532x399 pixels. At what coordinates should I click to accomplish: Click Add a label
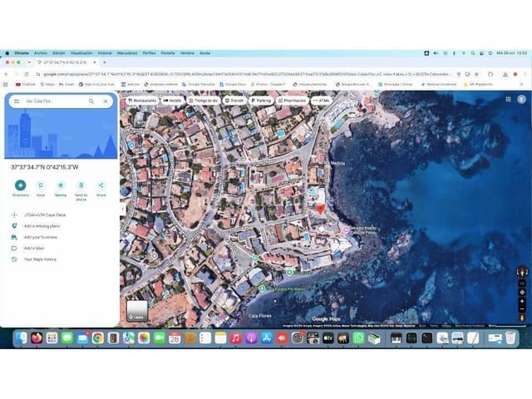click(61, 248)
